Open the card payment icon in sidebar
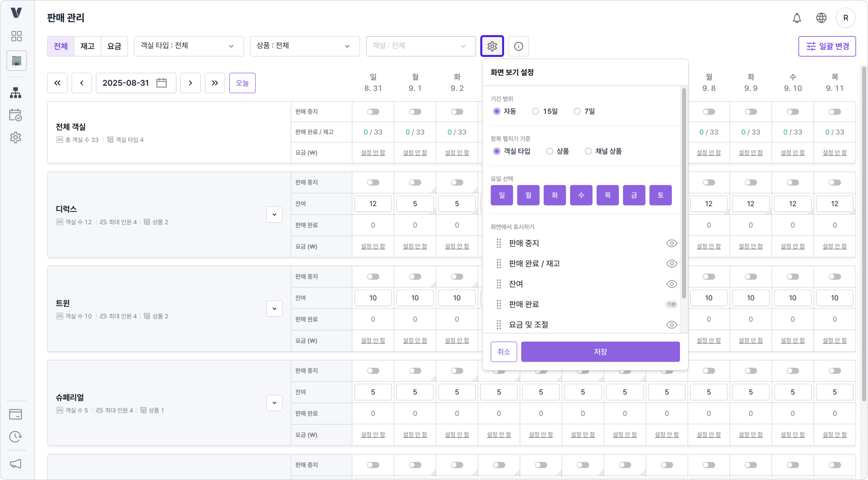Image resolution: width=868 pixels, height=480 pixels. tap(16, 414)
